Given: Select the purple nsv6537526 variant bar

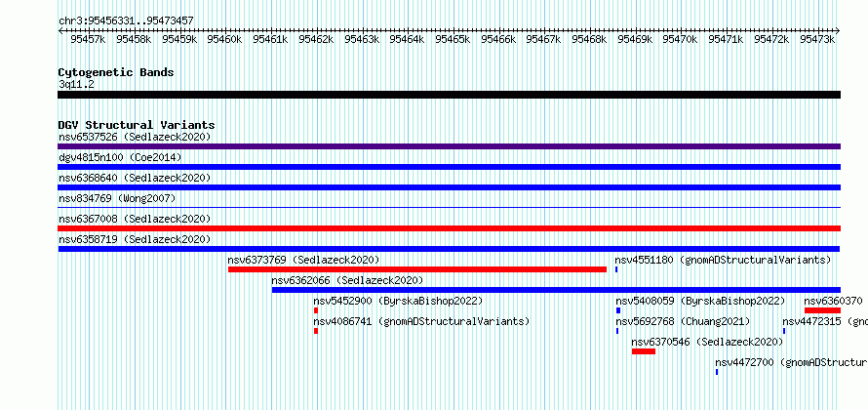Looking at the screenshot, I should (449, 146).
